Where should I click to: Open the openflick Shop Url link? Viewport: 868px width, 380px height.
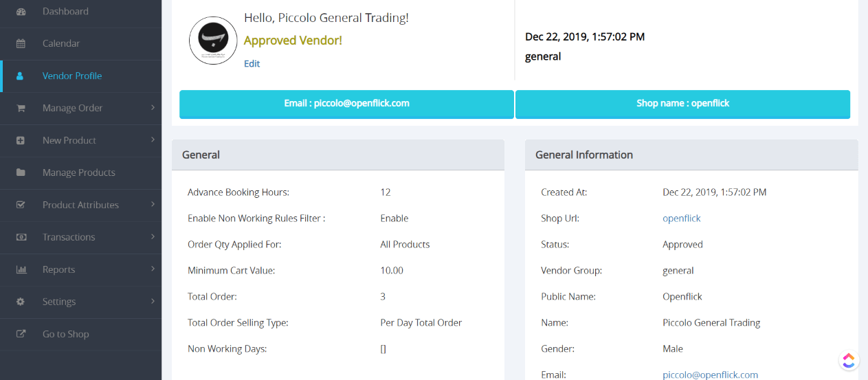point(682,218)
